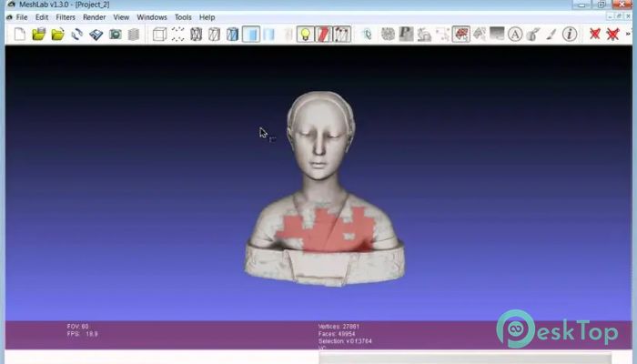The image size is (637, 364).
Task: Switch to wireframe render mode
Action: coord(196,35)
